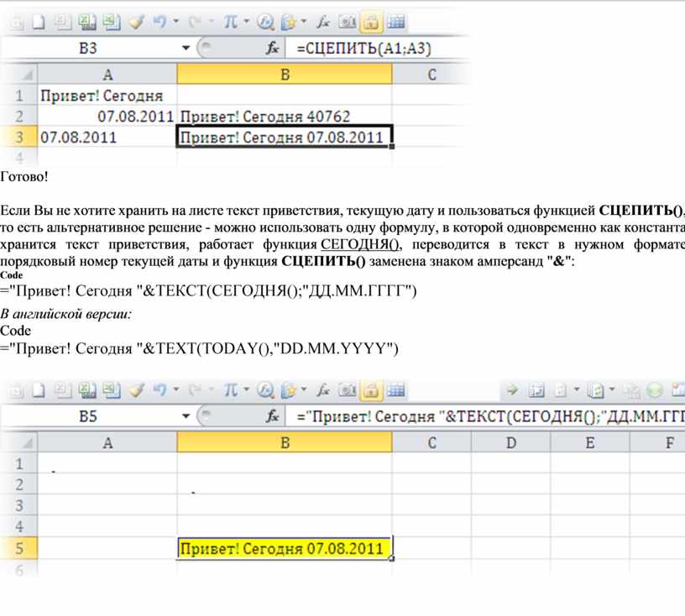
Task: Follow the underlined СЕГОДНЯ() link in the paragraph
Action: 359,244
